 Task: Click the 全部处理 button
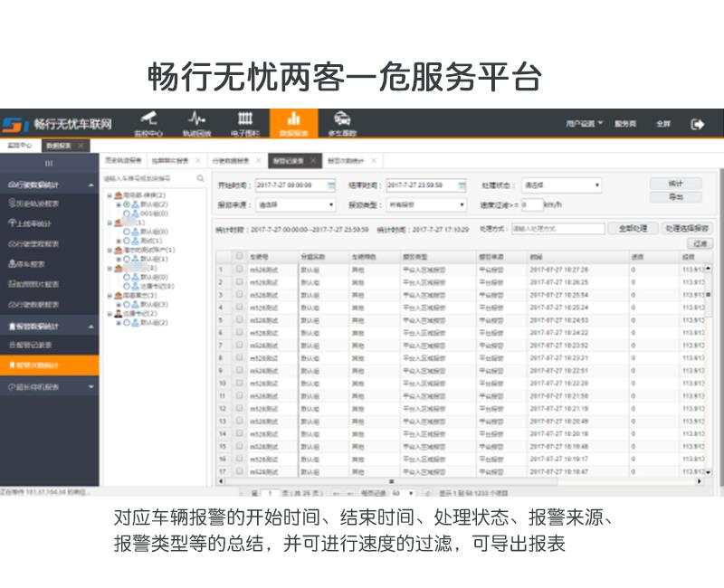coord(632,229)
